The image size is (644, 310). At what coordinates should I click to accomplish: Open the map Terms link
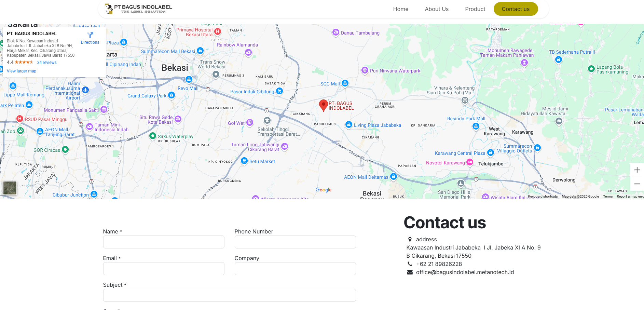click(608, 197)
